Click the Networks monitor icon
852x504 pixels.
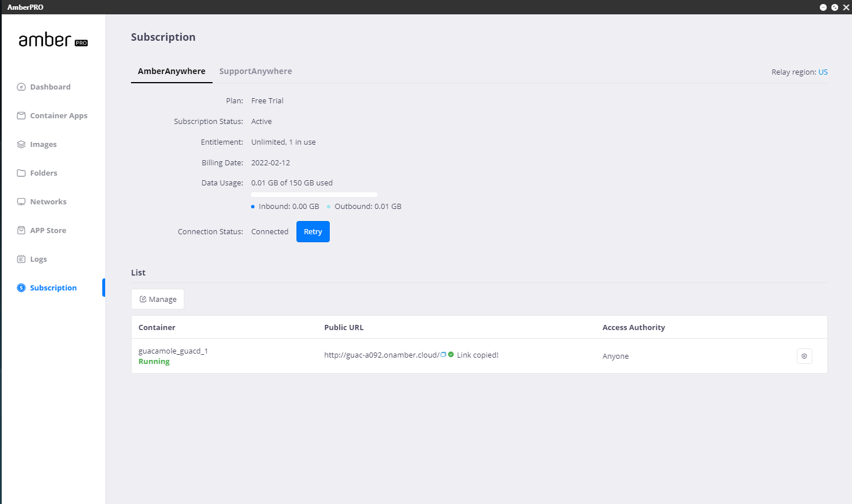21,202
